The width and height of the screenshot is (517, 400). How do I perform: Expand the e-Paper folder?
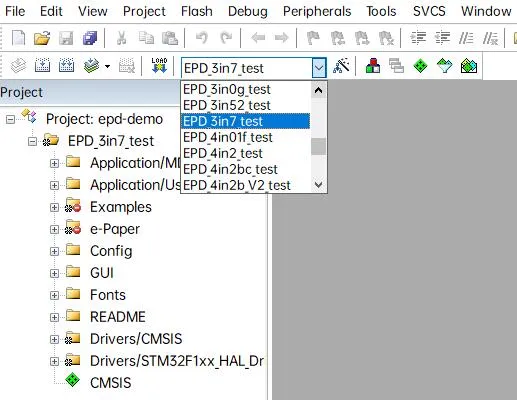[54, 230]
